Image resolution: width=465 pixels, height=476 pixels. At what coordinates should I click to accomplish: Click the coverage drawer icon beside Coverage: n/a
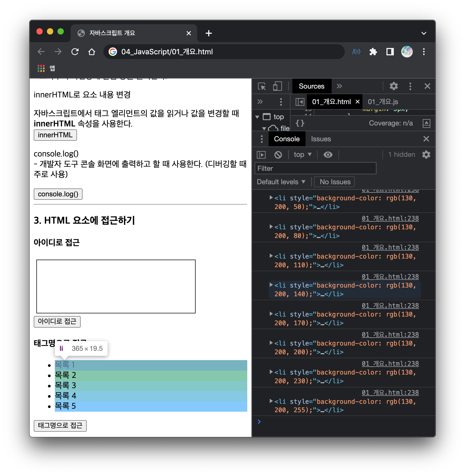point(426,123)
